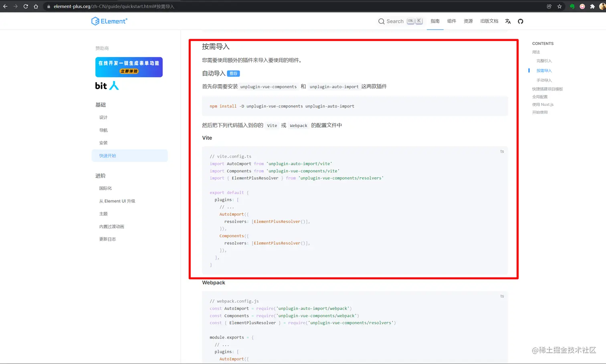Jump to 开始使用 in the contents list
Viewport: 606px width, 364px height.
pos(540,112)
